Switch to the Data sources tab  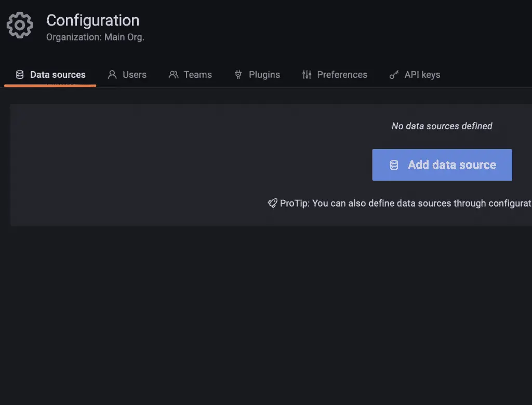pyautogui.click(x=57, y=75)
